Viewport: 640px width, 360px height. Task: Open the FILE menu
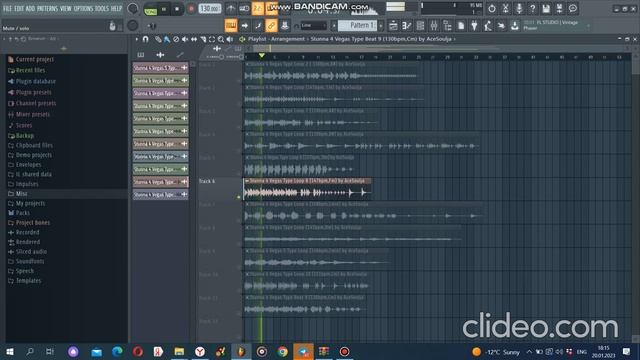click(7, 9)
